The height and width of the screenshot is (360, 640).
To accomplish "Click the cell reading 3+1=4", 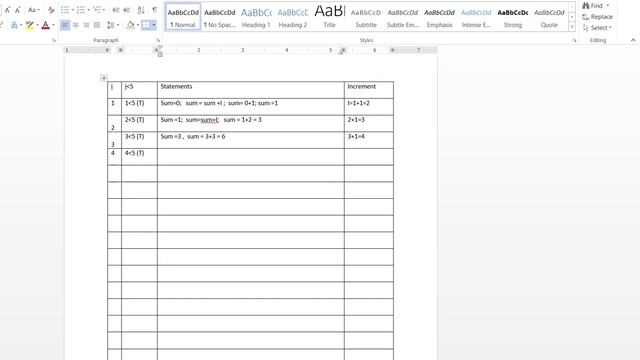I will click(x=369, y=140).
